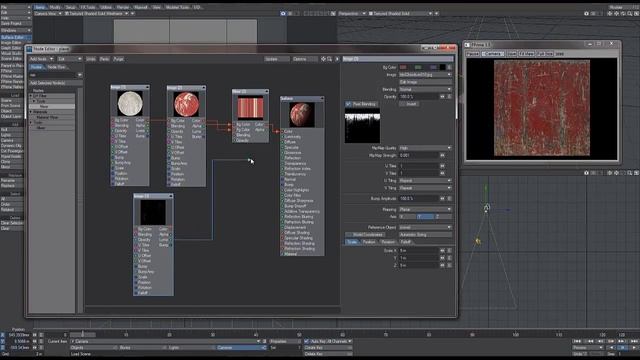Select the Surface node sphere thumbnail
Screen dimensions: 640x360
pyautogui.click(x=302, y=115)
